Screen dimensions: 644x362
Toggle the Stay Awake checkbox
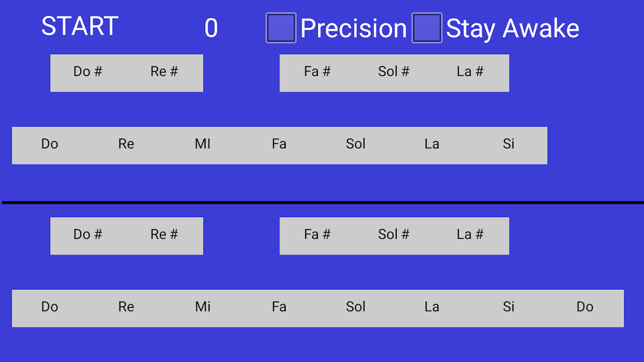click(x=427, y=28)
